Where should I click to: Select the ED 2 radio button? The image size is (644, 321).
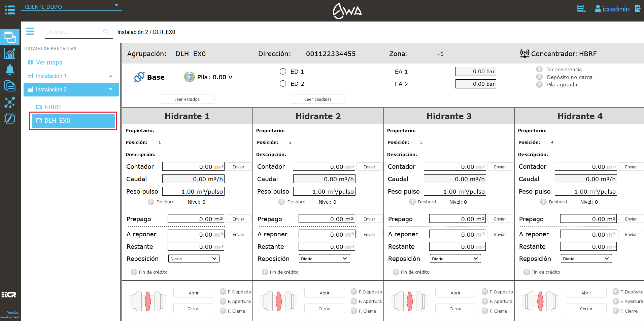[x=283, y=84]
